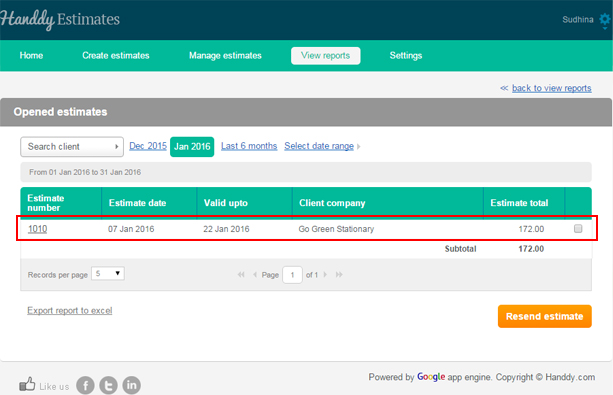Select the Jan 2016 filter
Image resolution: width=613 pixels, height=395 pixels.
pos(192,147)
